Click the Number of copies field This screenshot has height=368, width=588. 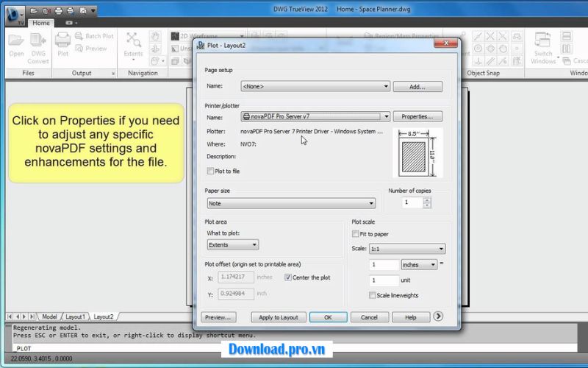(x=412, y=202)
